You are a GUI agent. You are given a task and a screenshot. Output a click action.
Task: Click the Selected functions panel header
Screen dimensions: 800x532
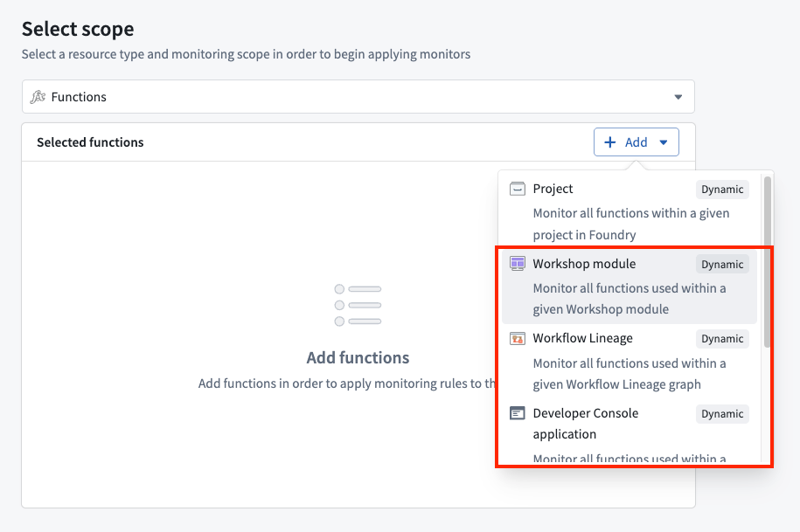[90, 142]
